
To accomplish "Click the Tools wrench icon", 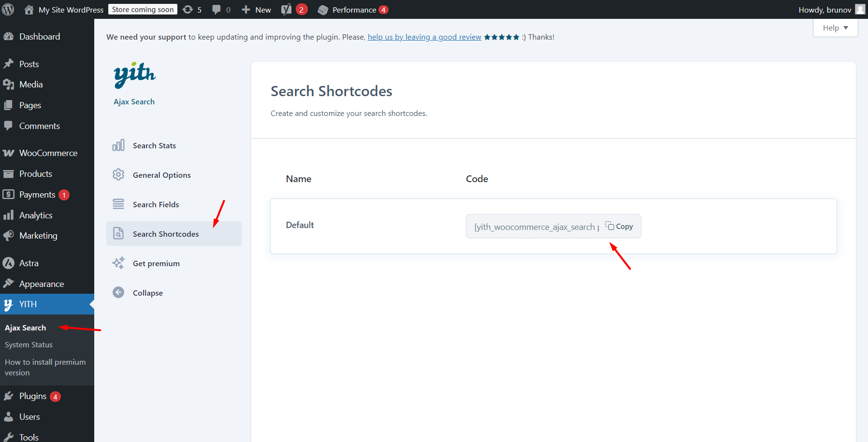I will point(8,437).
